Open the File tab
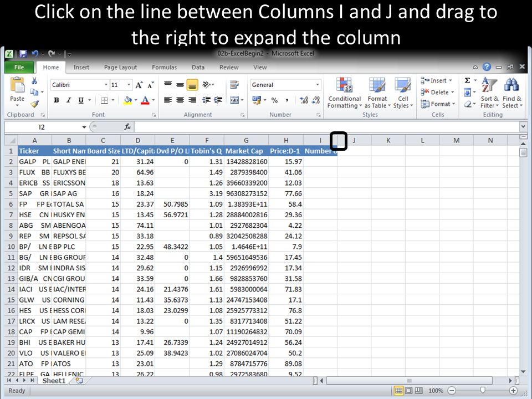The height and width of the screenshot is (399, 532). point(19,67)
